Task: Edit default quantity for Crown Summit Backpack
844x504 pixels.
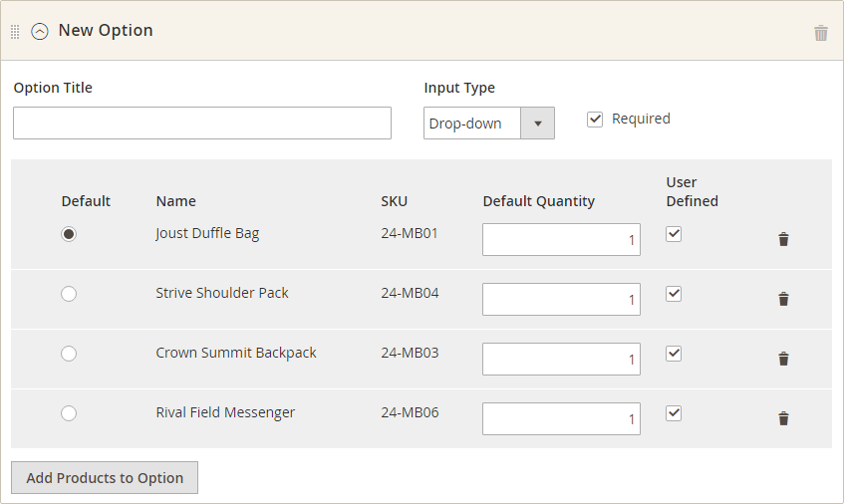Action: click(561, 359)
